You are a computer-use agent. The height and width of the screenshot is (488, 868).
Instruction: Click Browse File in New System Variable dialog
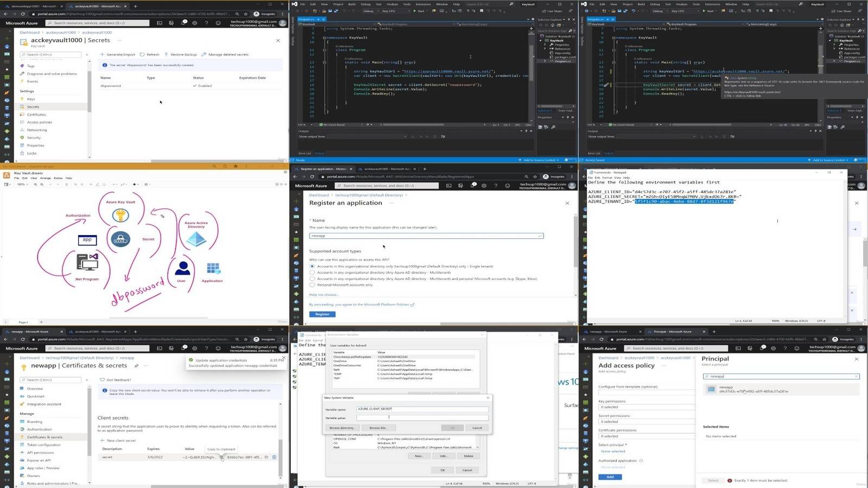[x=378, y=428]
